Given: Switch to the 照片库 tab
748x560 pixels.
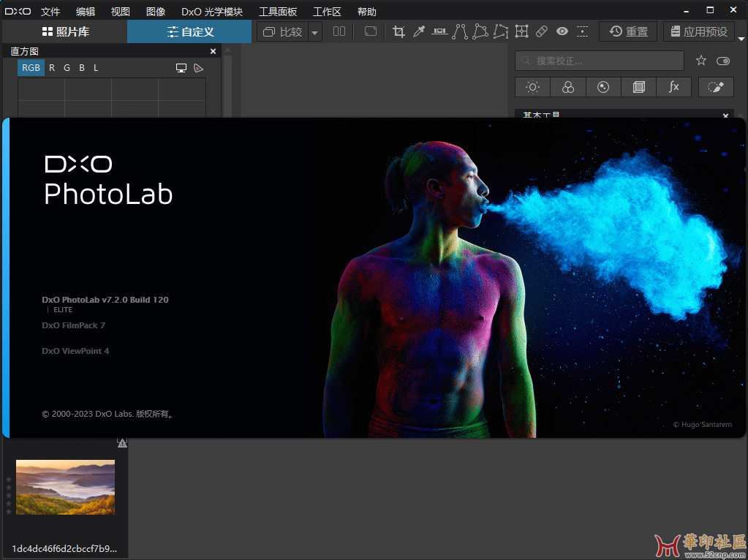Looking at the screenshot, I should [x=65, y=31].
